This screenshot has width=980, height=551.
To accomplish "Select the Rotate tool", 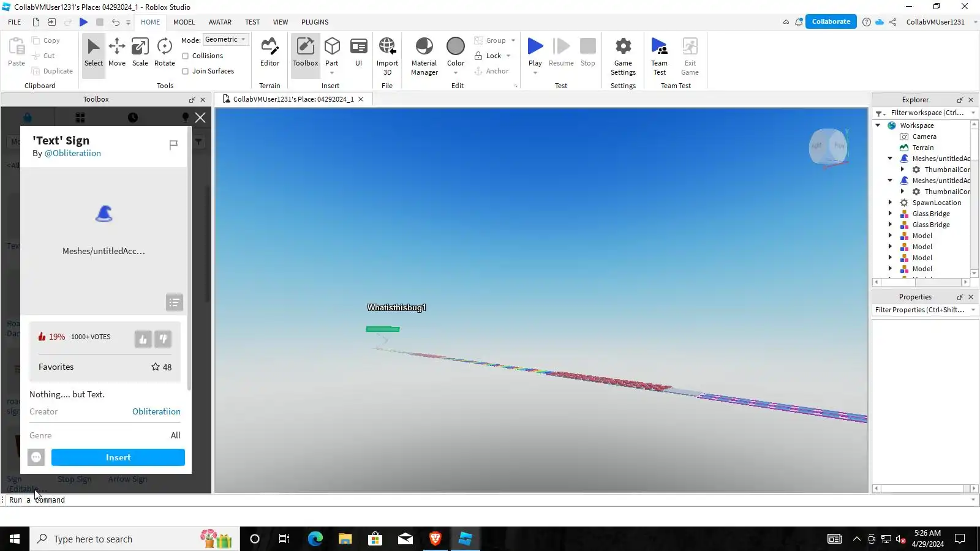I will click(x=164, y=53).
